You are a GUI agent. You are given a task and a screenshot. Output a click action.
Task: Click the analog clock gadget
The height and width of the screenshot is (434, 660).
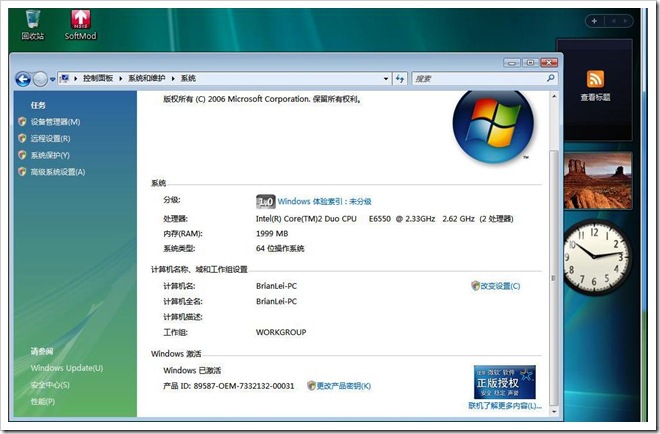[597, 256]
